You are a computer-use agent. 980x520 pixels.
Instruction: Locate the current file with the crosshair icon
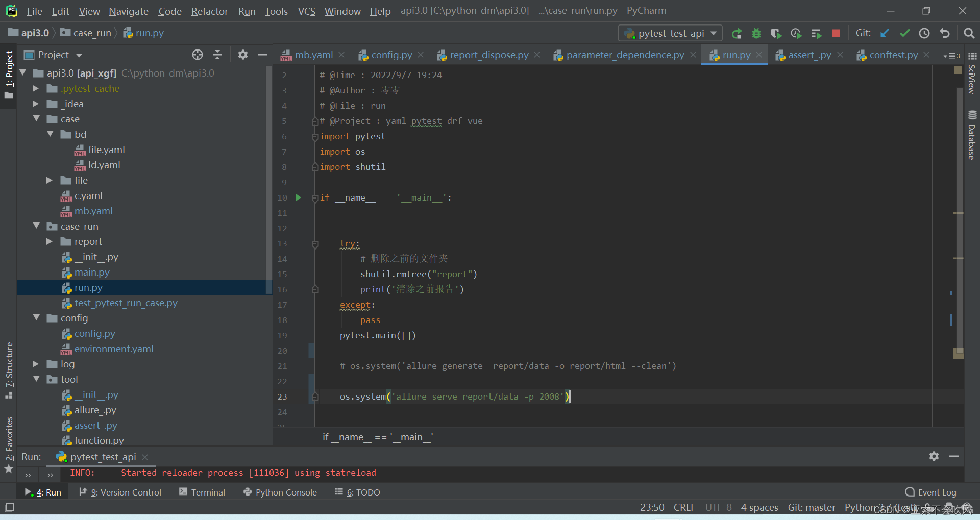pyautogui.click(x=198, y=55)
